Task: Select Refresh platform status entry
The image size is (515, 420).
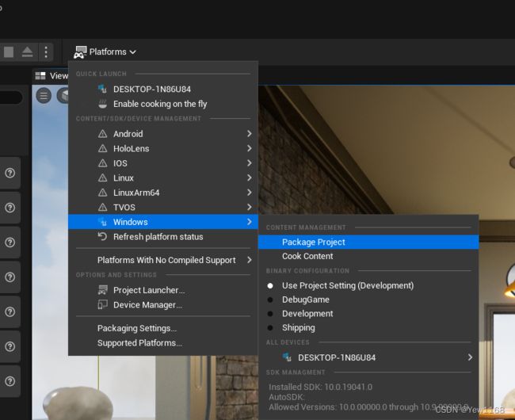Action: pos(163,237)
